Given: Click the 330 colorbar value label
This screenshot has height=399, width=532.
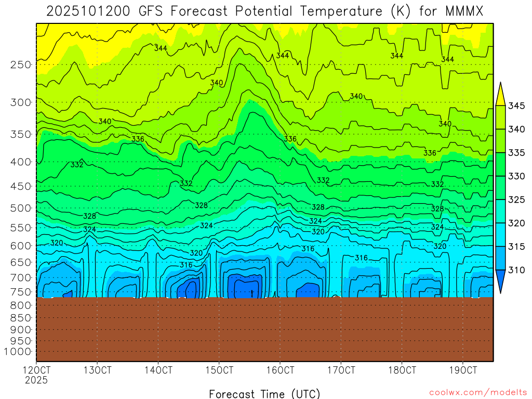Looking at the screenshot, I should [516, 176].
